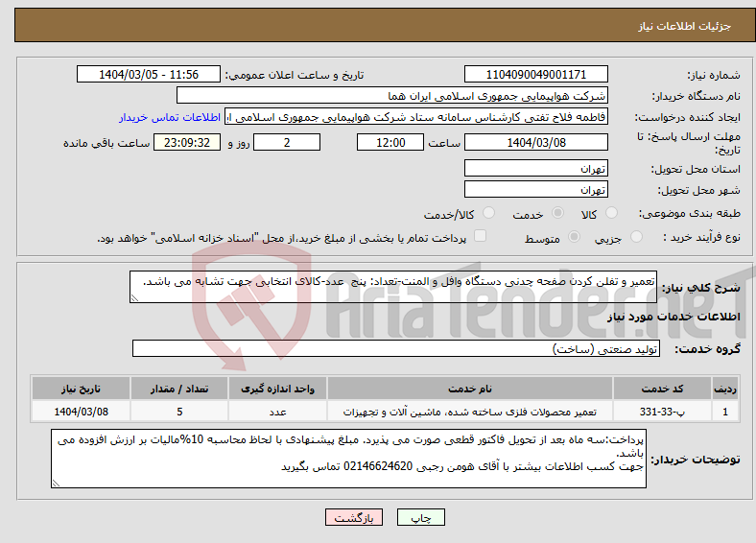Click the buyer name field شرکت هواپیمایی
756x543 pixels.
tap(392, 96)
